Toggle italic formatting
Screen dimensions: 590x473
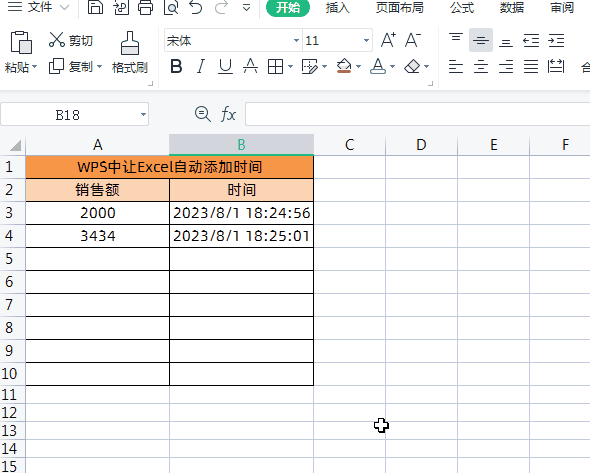(x=201, y=67)
